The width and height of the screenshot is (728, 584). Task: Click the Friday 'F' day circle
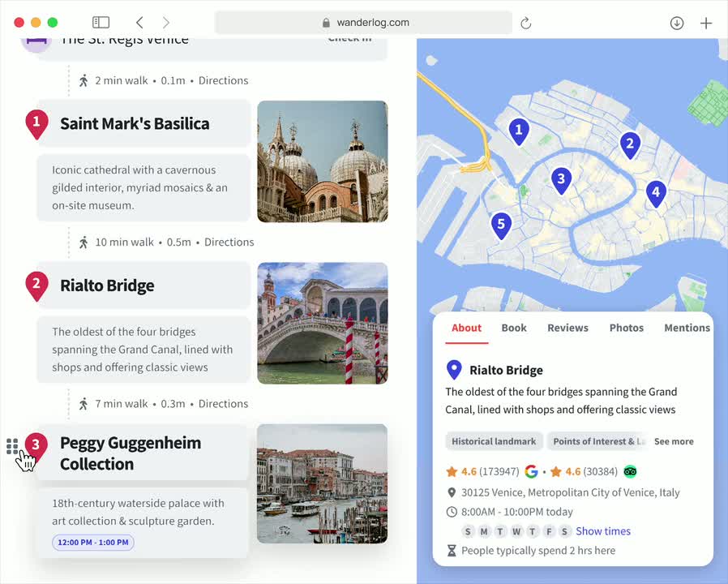[549, 531]
